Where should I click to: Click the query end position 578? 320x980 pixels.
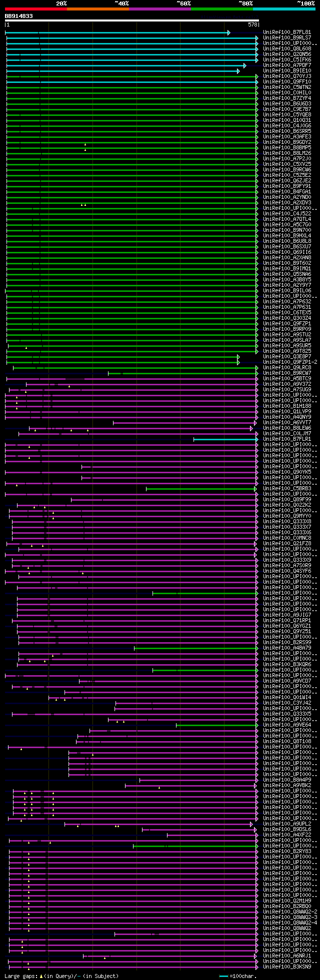tap(252, 24)
